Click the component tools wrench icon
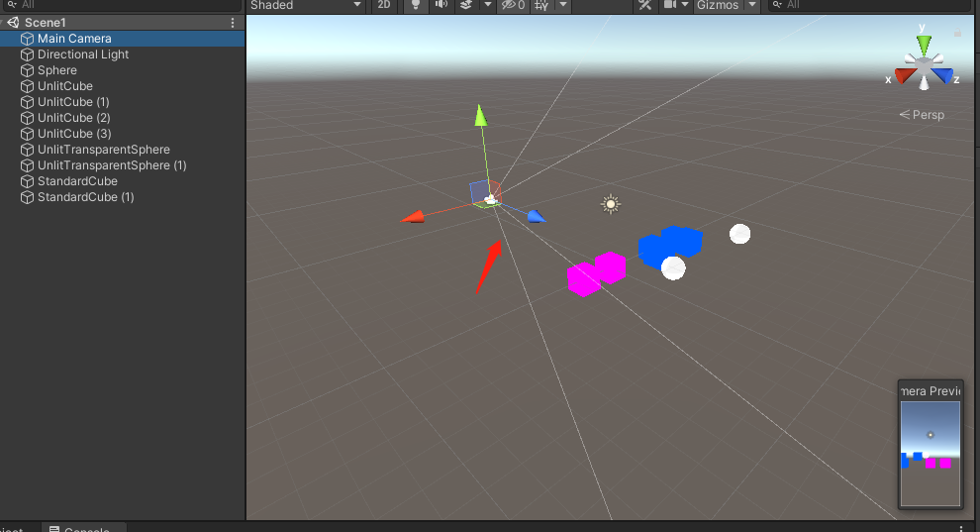 (x=644, y=5)
